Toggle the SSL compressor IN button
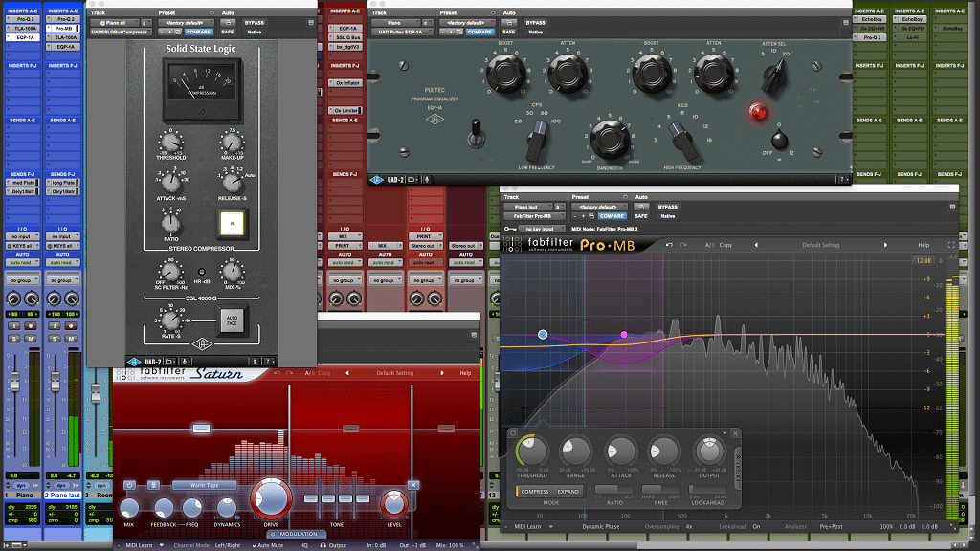This screenshot has width=980, height=551. click(232, 224)
